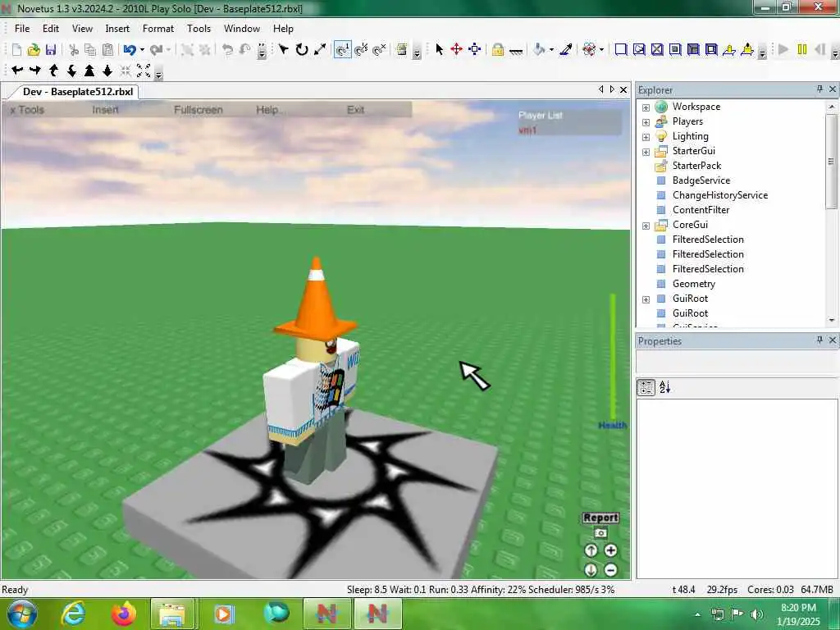Click the Explorer panel scrollbar thumb
This screenshot has width=840, height=630.
tap(832, 162)
